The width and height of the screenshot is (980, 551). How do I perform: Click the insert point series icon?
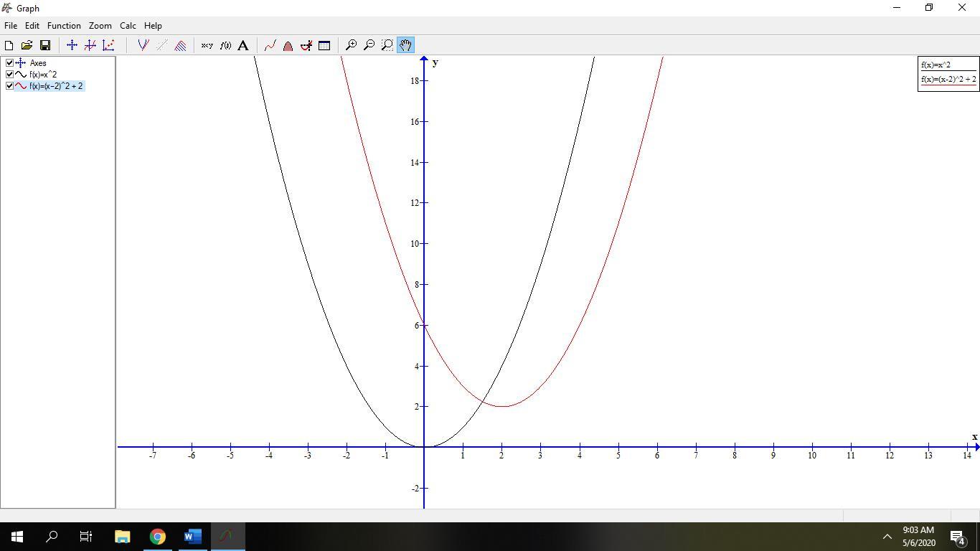coord(108,45)
